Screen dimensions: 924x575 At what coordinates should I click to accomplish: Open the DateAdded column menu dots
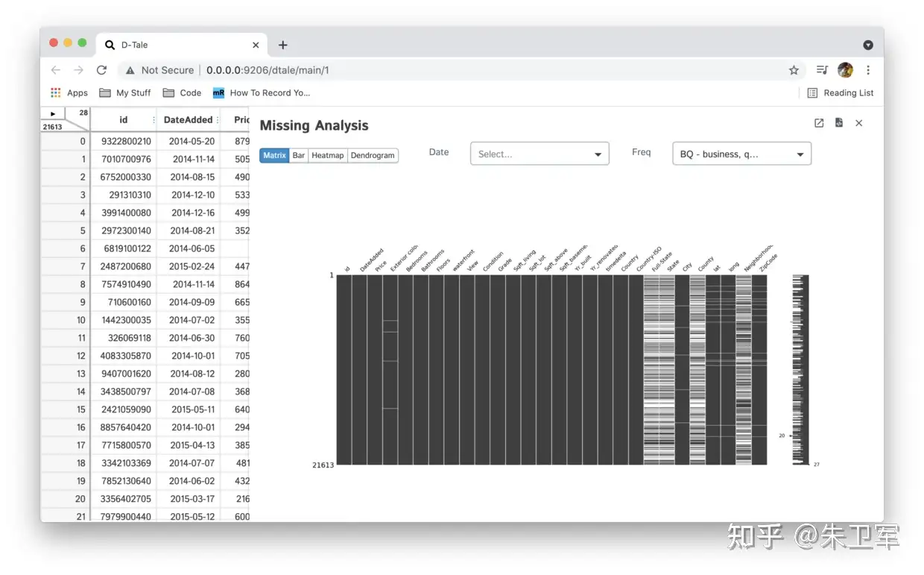tap(218, 120)
